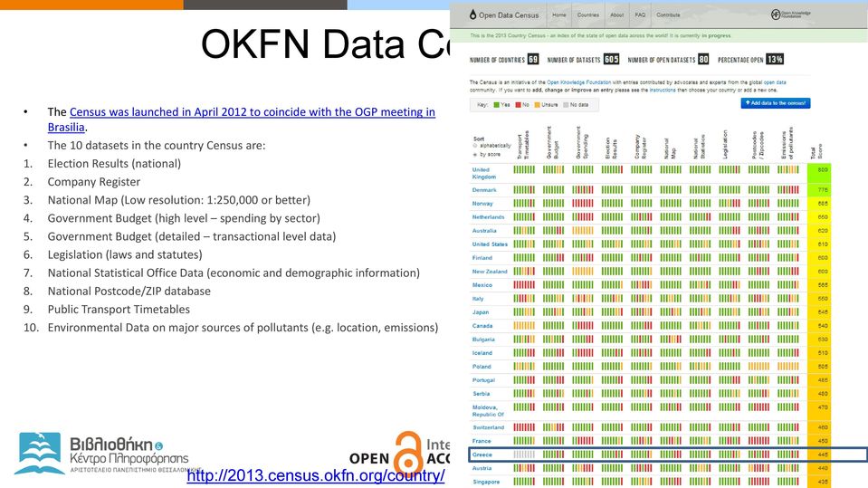Click the orange Open Access padlock logo

(408, 452)
